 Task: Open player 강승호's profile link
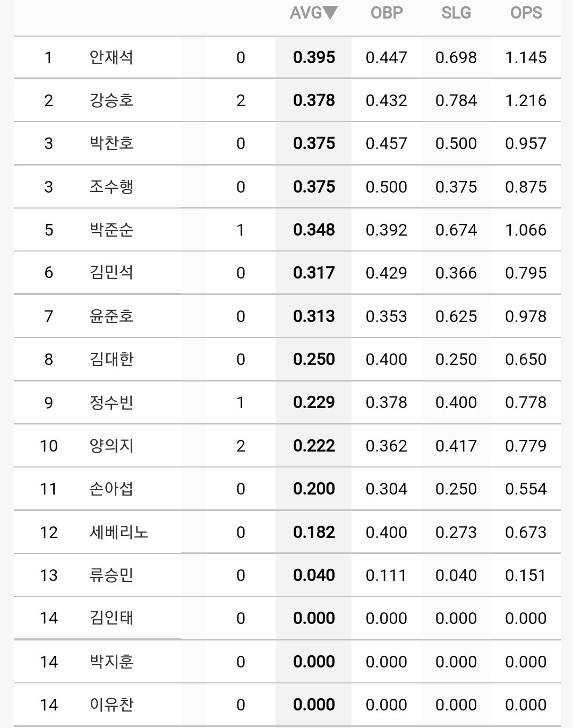click(x=111, y=100)
